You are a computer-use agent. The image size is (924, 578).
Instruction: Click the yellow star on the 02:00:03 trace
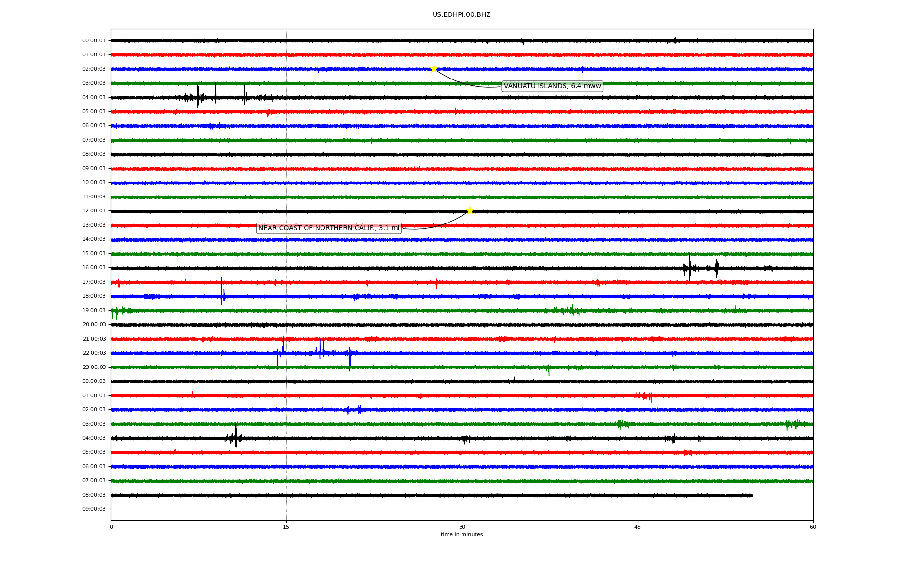[434, 69]
